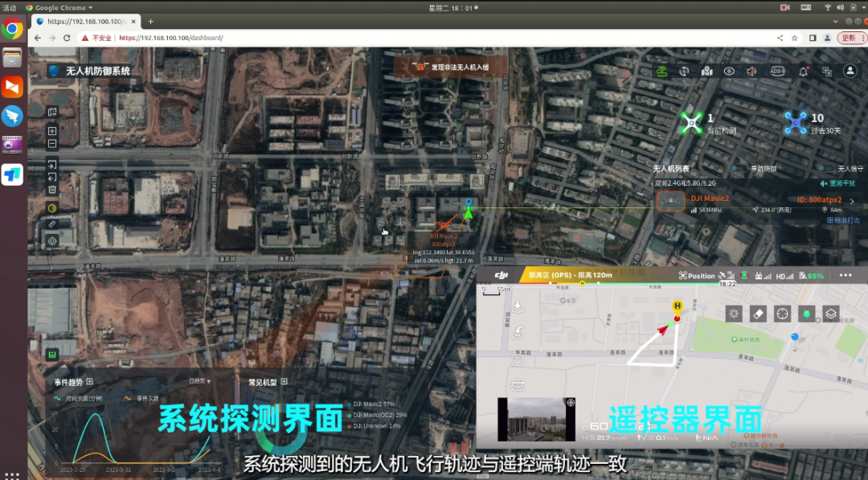
Task: Click the map zoom-in plus button
Action: point(52,130)
